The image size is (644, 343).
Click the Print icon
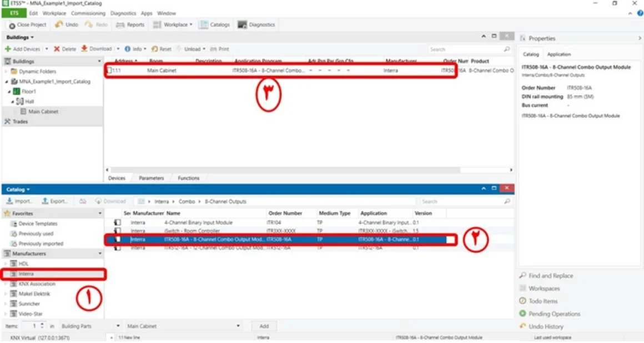[214, 49]
